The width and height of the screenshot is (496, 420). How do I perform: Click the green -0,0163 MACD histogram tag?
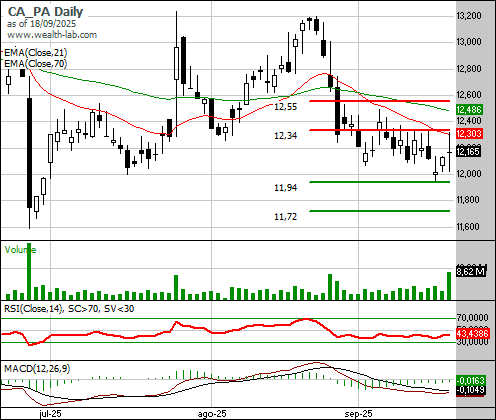point(471,380)
